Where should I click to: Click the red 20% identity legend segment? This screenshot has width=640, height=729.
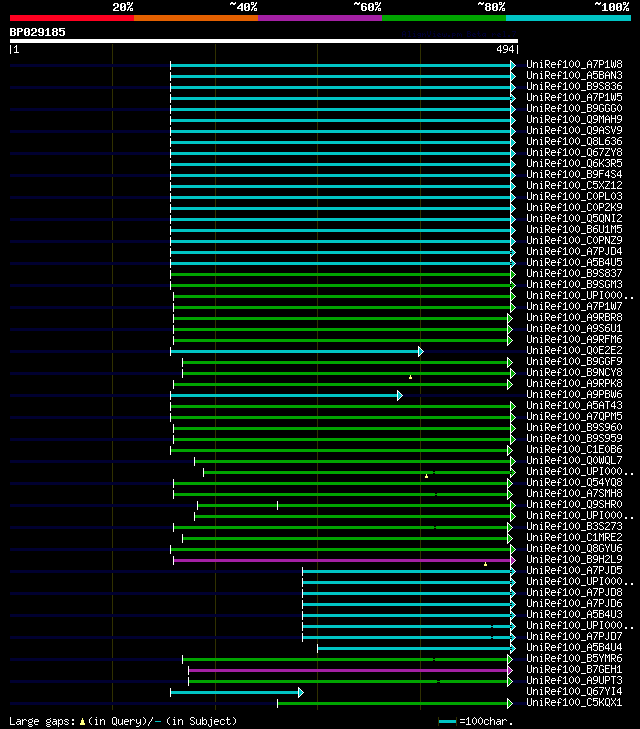(x=72, y=18)
